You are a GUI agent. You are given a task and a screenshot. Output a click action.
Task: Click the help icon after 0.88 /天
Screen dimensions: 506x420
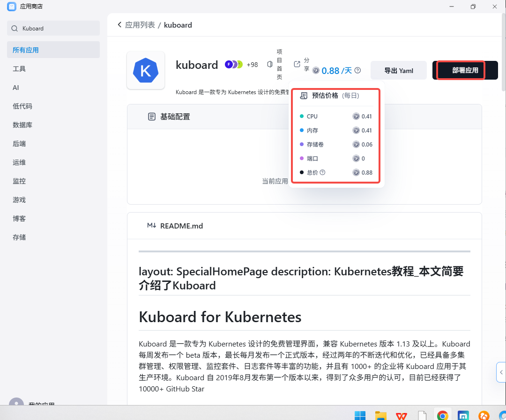coord(357,70)
